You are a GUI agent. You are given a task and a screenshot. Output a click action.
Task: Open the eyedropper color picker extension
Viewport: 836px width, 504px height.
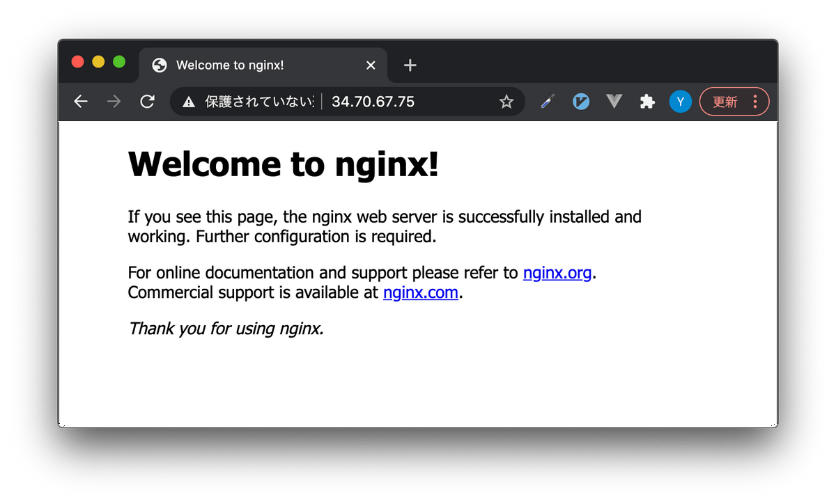(548, 102)
